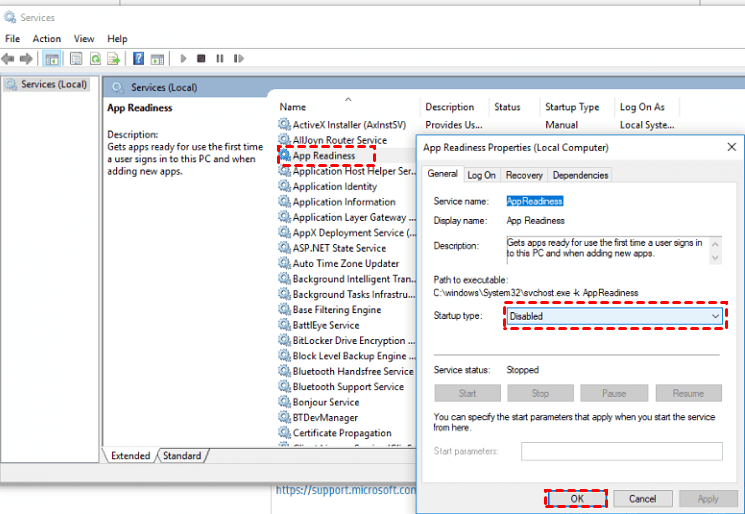
Task: Click the Resume service button
Action: tap(688, 393)
